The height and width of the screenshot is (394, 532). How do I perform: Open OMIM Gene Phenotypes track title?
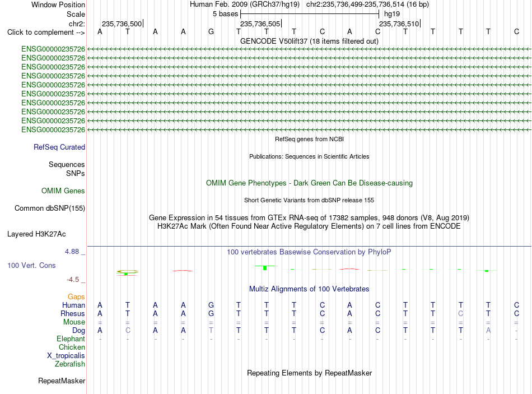[x=309, y=183]
